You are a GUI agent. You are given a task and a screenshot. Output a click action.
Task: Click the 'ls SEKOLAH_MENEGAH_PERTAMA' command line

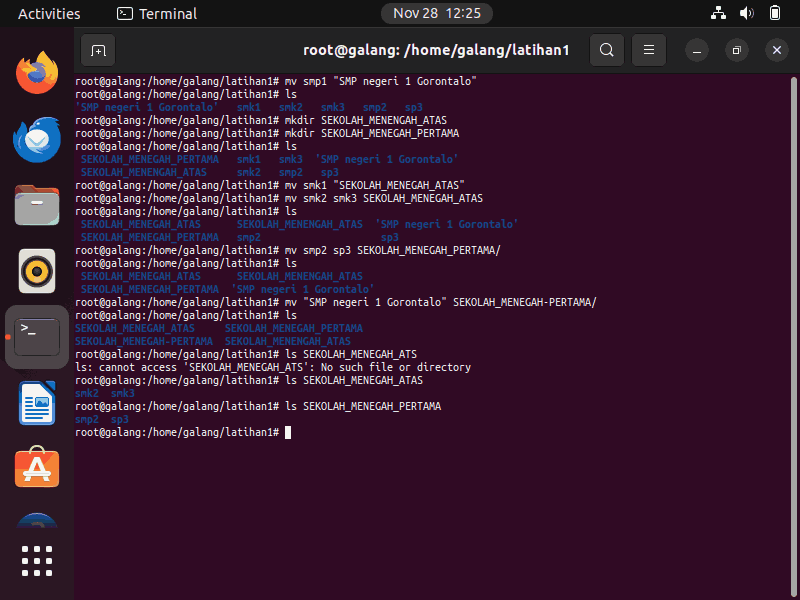pyautogui.click(x=258, y=407)
